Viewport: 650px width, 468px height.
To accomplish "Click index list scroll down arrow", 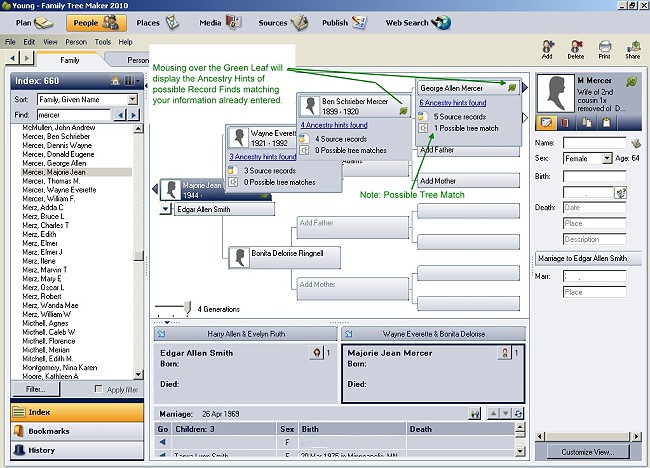I will tap(138, 374).
